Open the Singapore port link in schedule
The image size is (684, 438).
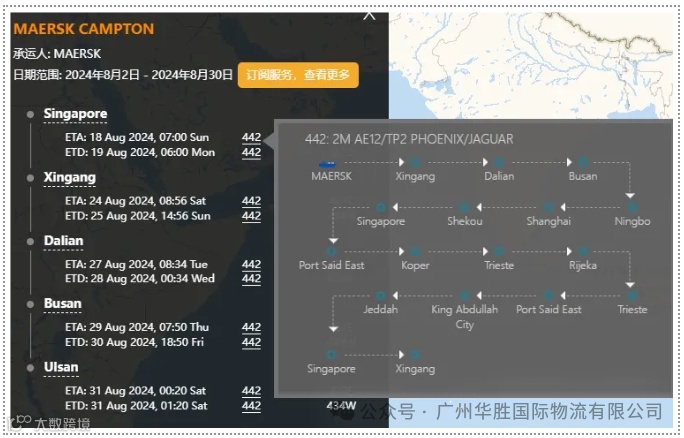coord(75,114)
